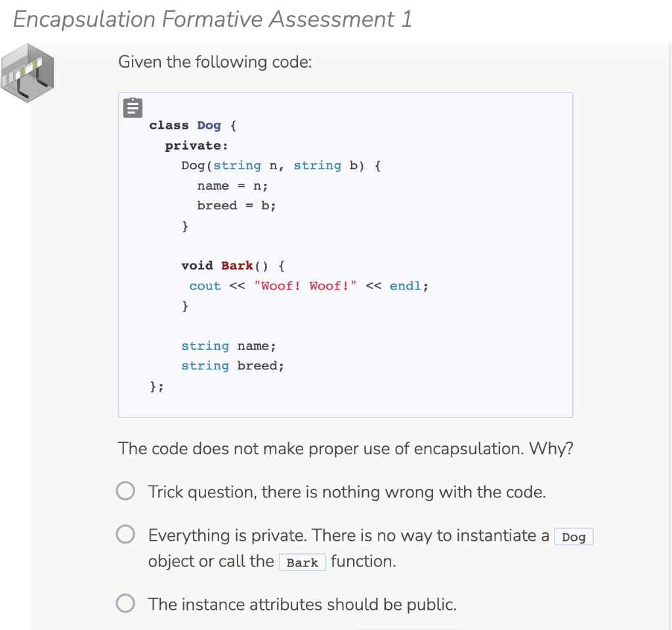Click the question about proper use of encapsulation
This screenshot has height=630, width=672.
coord(345,449)
